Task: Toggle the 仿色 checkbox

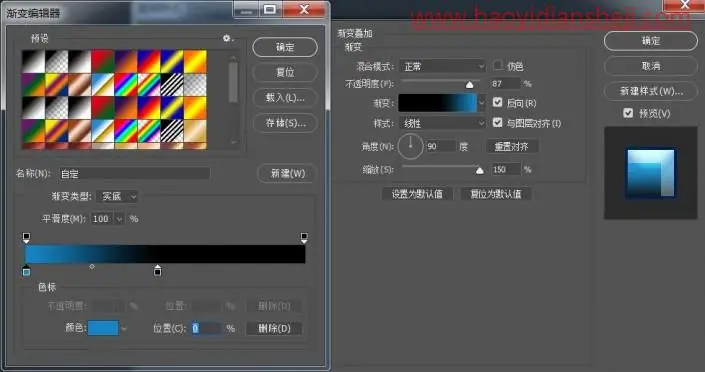Action: coord(497,66)
